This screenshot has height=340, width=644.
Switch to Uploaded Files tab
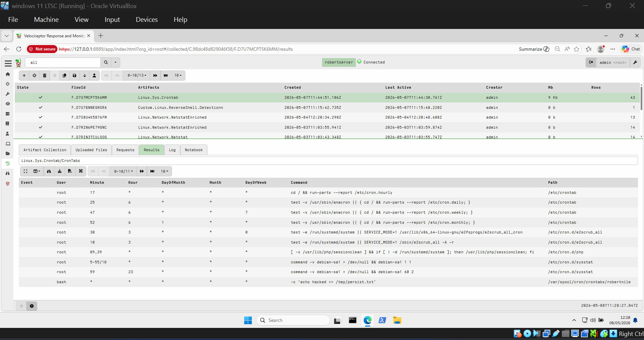click(x=91, y=150)
